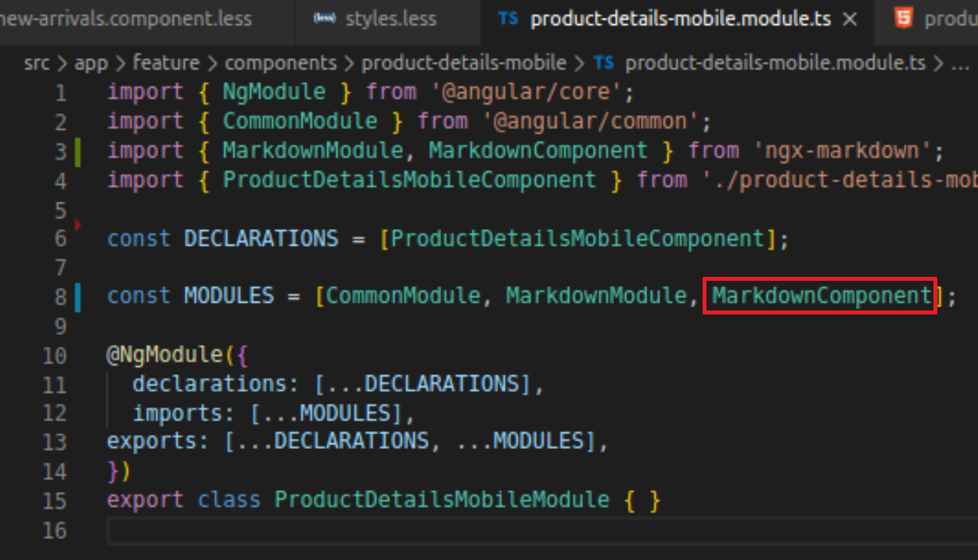Click the TS file icon on the active tab
This screenshot has width=978, height=560.
tap(508, 19)
